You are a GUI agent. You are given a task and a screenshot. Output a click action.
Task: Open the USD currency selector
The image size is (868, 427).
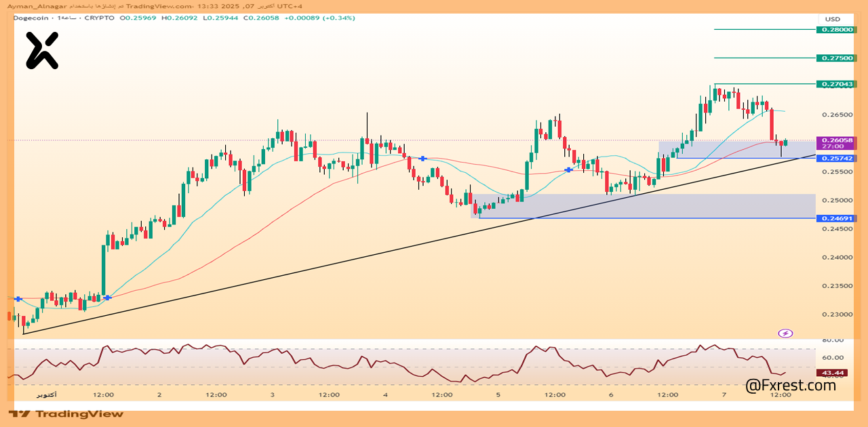[832, 19]
